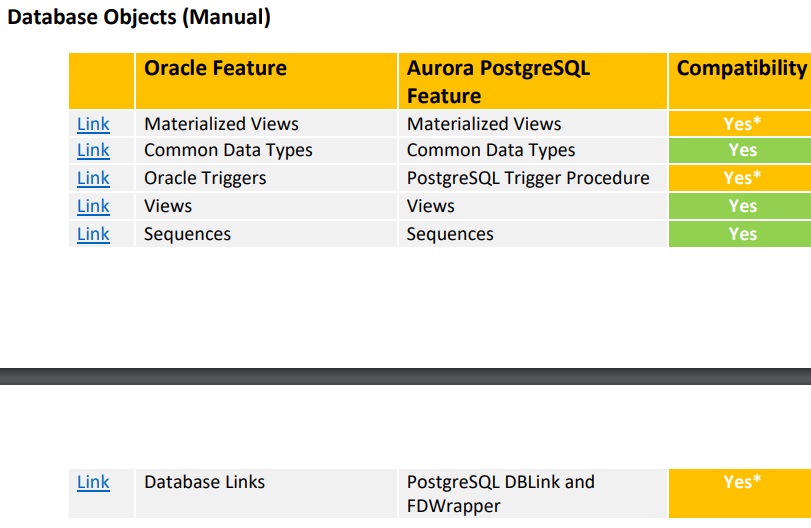Screen dimensions: 811x528
Task: Click the dark page break divider bar
Action: [x=405, y=376]
